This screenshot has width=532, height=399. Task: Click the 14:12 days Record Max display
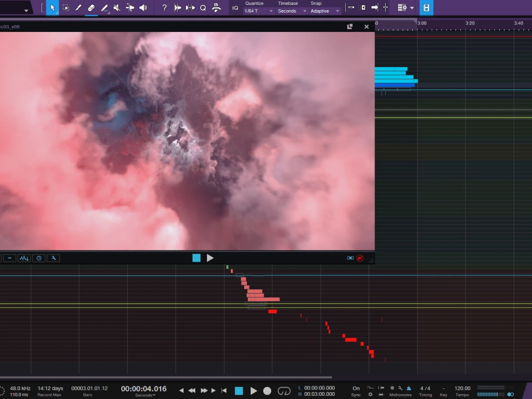[x=50, y=388]
